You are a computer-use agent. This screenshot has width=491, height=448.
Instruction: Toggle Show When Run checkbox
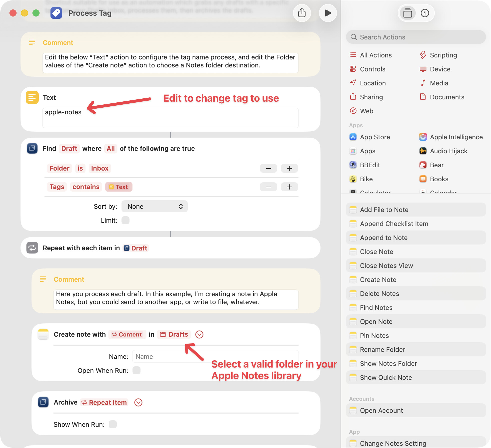pos(113,424)
